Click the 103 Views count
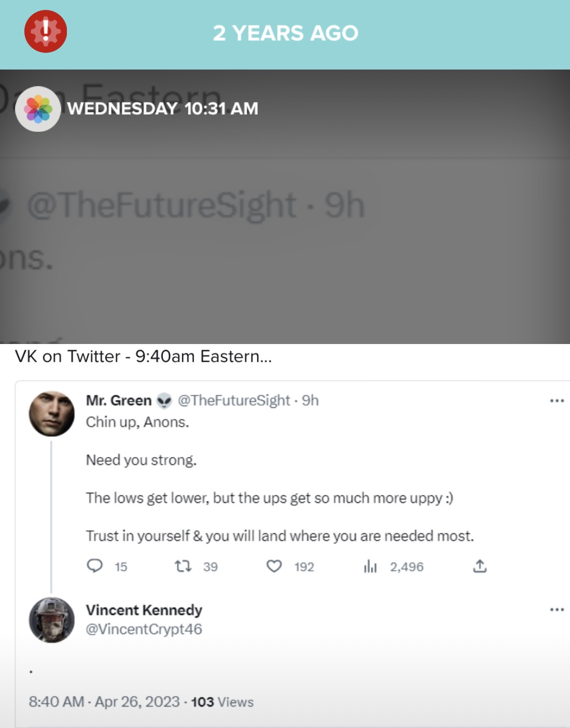Image resolution: width=570 pixels, height=728 pixels. tap(222, 702)
